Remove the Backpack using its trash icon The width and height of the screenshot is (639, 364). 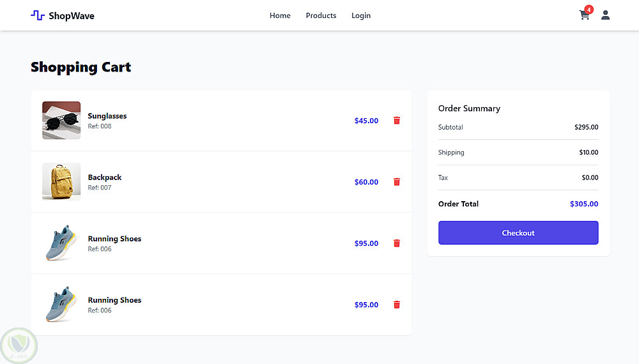point(397,182)
